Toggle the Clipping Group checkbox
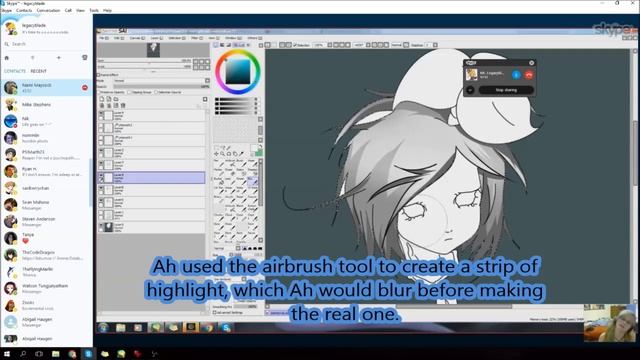Image resolution: width=640 pixels, height=360 pixels. pyautogui.click(x=129, y=92)
